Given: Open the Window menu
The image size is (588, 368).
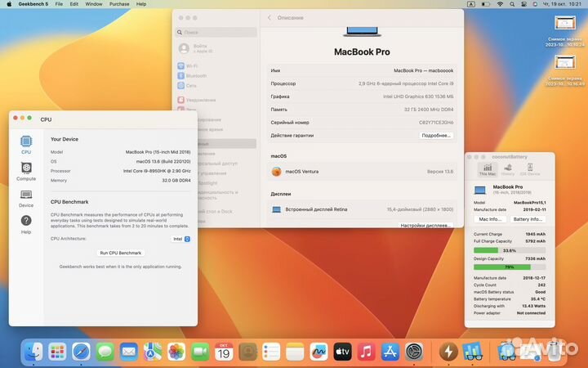Looking at the screenshot, I should 94,4.
